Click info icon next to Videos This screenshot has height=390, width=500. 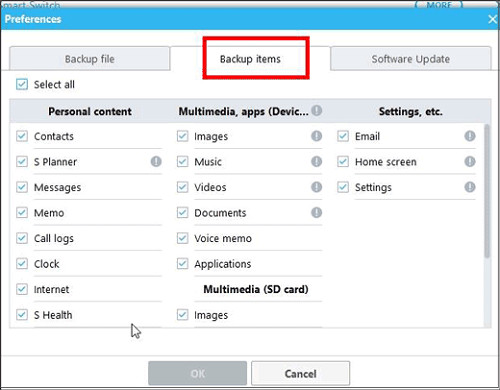point(317,187)
